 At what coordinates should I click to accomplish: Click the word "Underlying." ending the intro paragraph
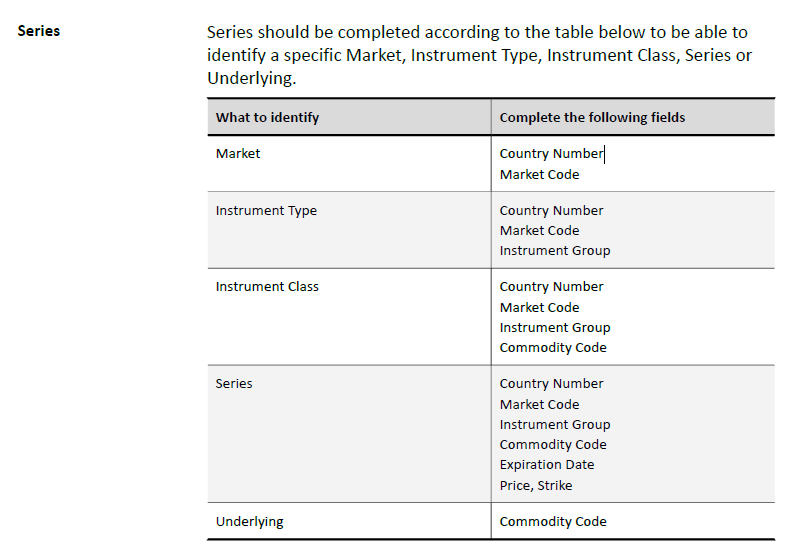click(x=251, y=78)
